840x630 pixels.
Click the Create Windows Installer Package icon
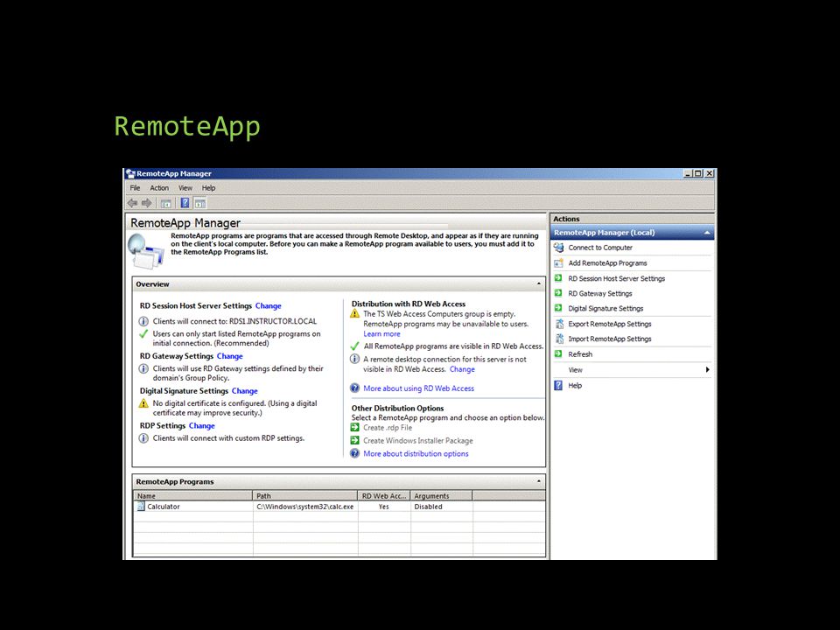354,440
